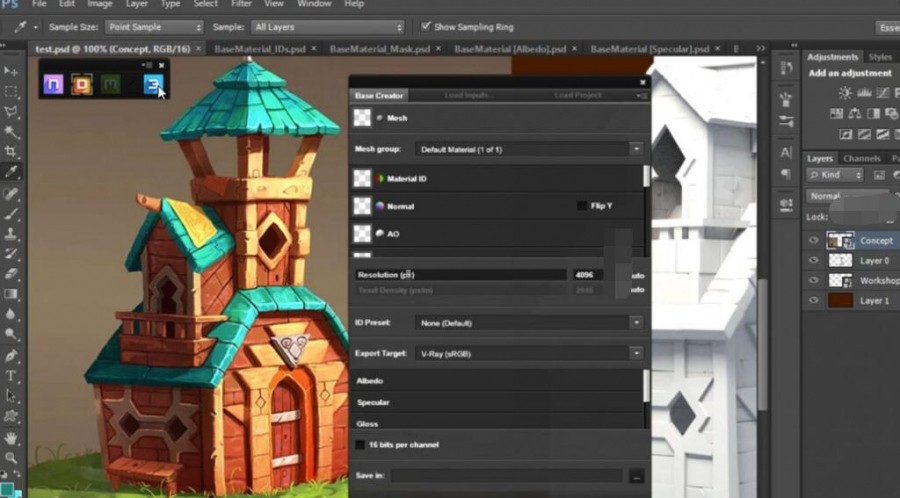Screen dimensions: 900x498
Task: Open the Filter menu
Action: pyautogui.click(x=241, y=4)
